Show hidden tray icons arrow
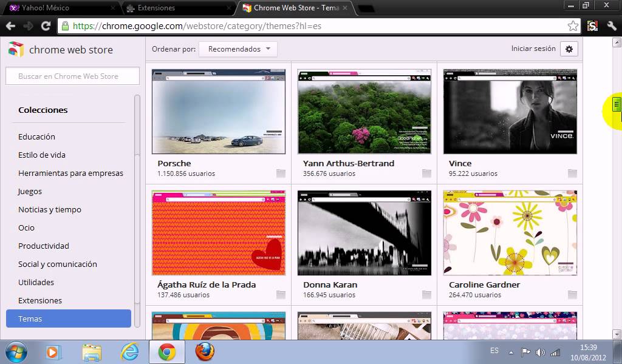 (511, 352)
